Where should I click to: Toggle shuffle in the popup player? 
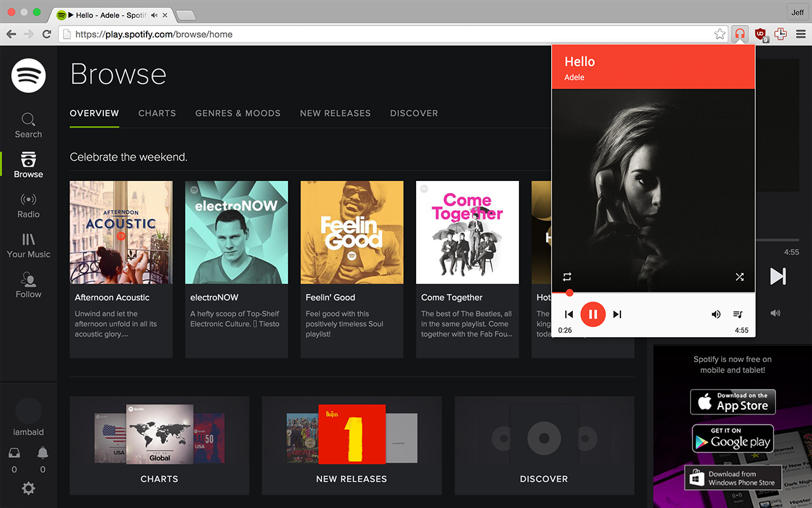pyautogui.click(x=740, y=277)
